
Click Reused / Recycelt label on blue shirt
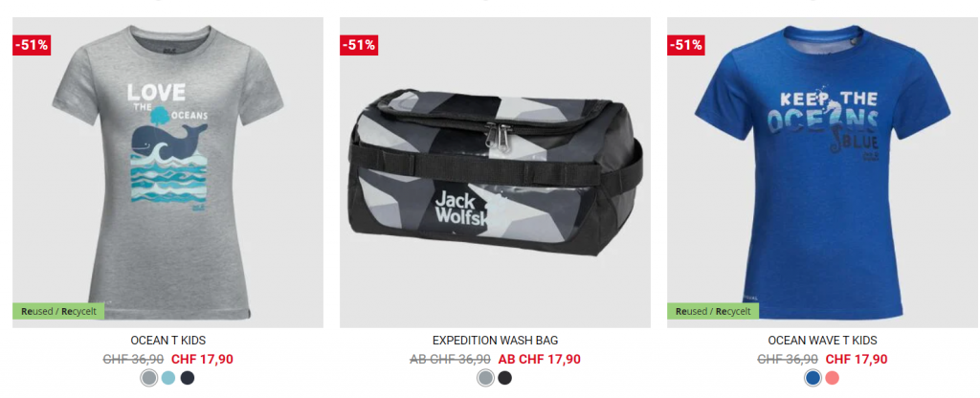coord(713,311)
